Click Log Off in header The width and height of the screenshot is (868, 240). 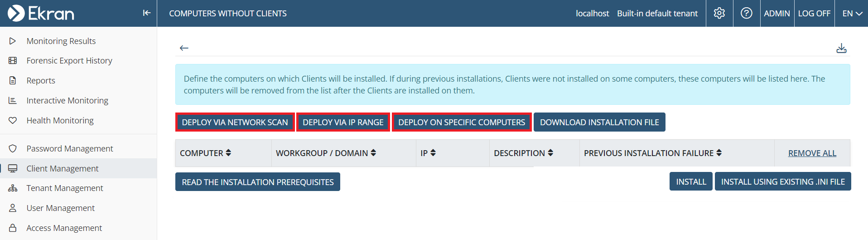coord(814,14)
